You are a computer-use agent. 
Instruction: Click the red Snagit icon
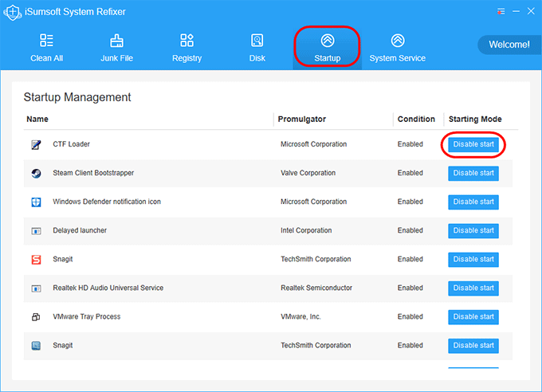(x=37, y=259)
